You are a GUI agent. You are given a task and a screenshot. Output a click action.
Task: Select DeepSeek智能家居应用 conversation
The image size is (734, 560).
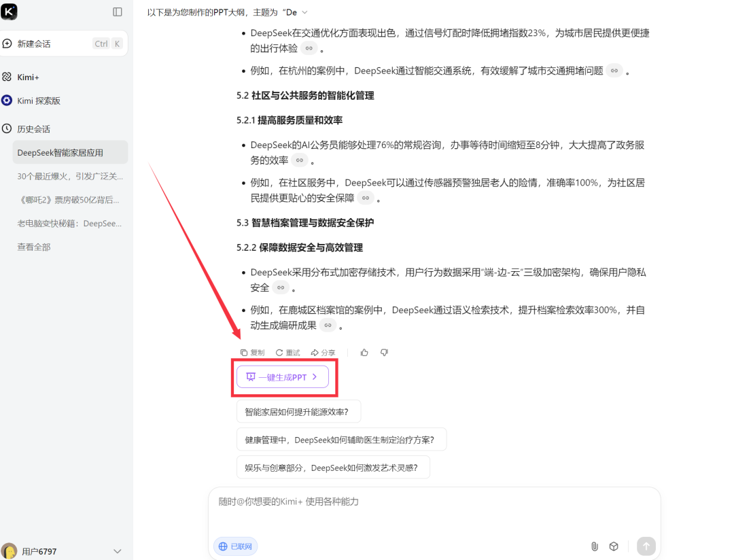click(70, 153)
